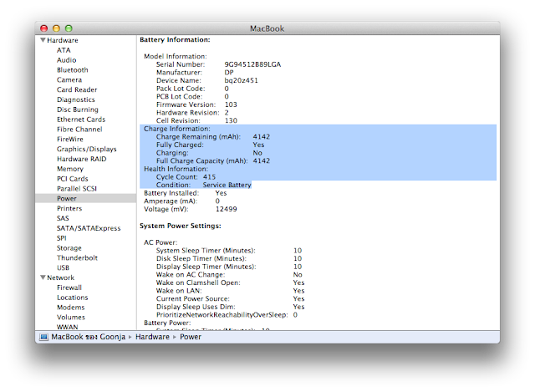Open Disc Burning information

click(x=78, y=109)
